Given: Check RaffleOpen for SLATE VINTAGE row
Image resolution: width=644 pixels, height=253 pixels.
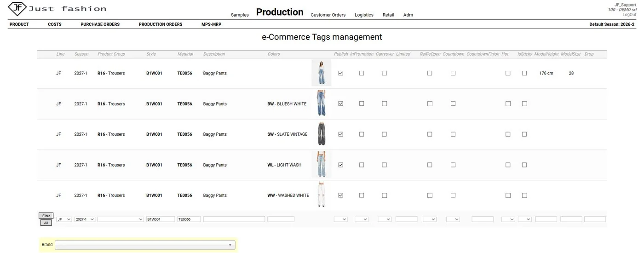Looking at the screenshot, I should [x=430, y=134].
